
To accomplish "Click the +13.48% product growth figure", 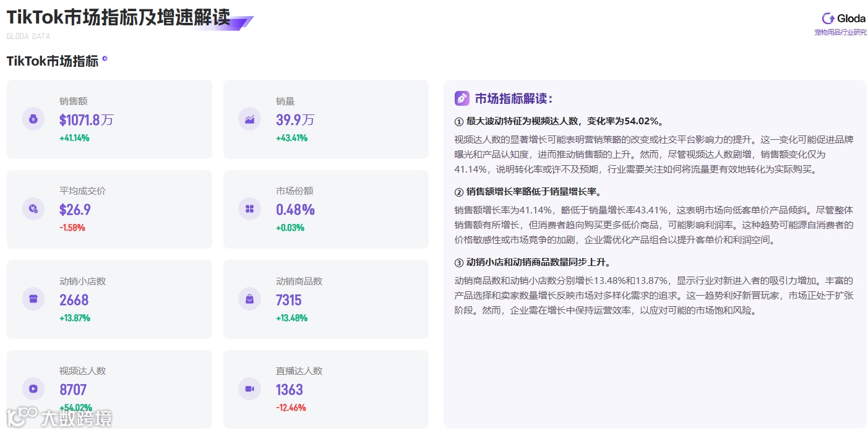I will [291, 318].
